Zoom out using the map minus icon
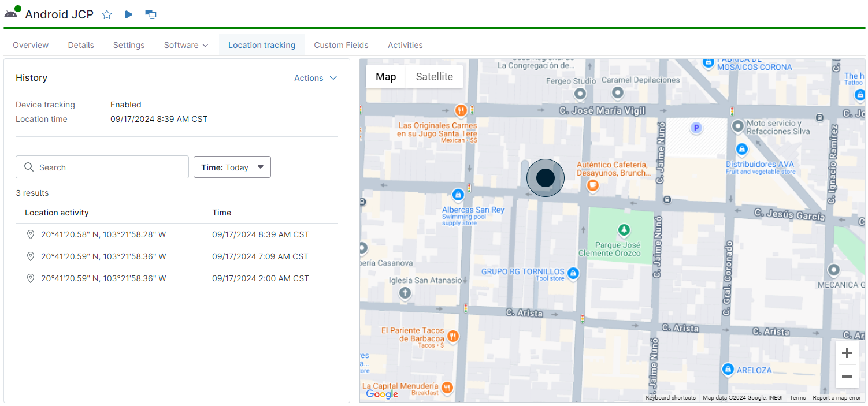Viewport: 868px width, 406px height. 847,377
